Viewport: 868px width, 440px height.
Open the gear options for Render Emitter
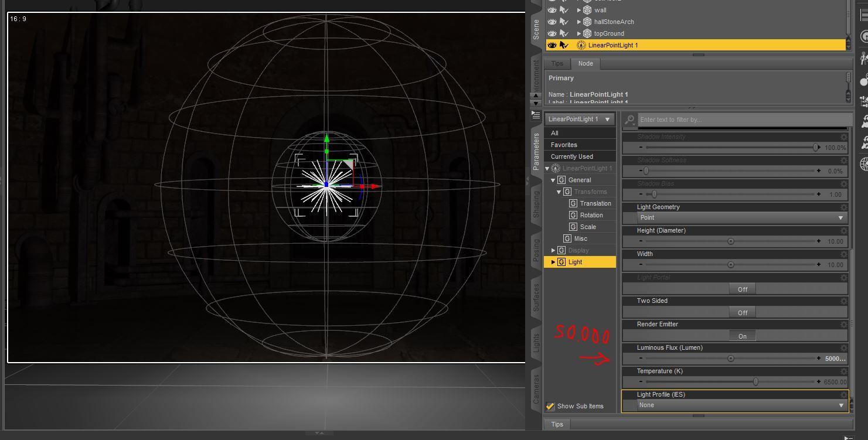(x=843, y=325)
